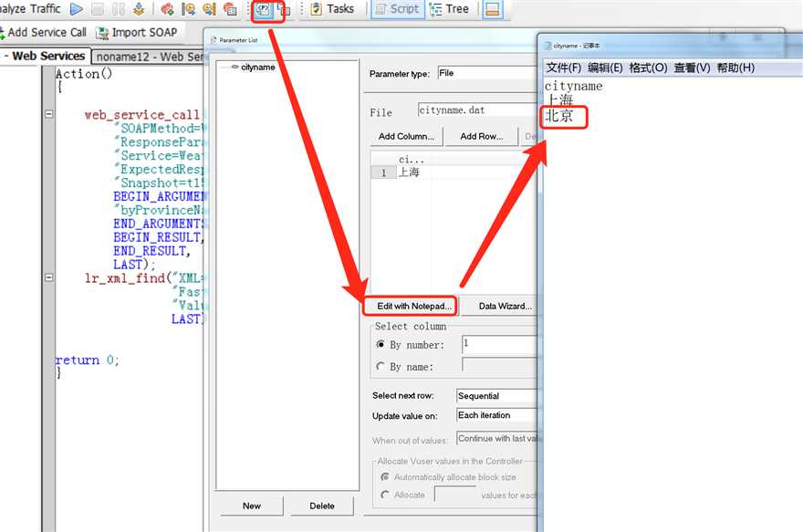The image size is (803, 532).
Task: Click the 北京 line in Notepad
Action: (x=558, y=116)
